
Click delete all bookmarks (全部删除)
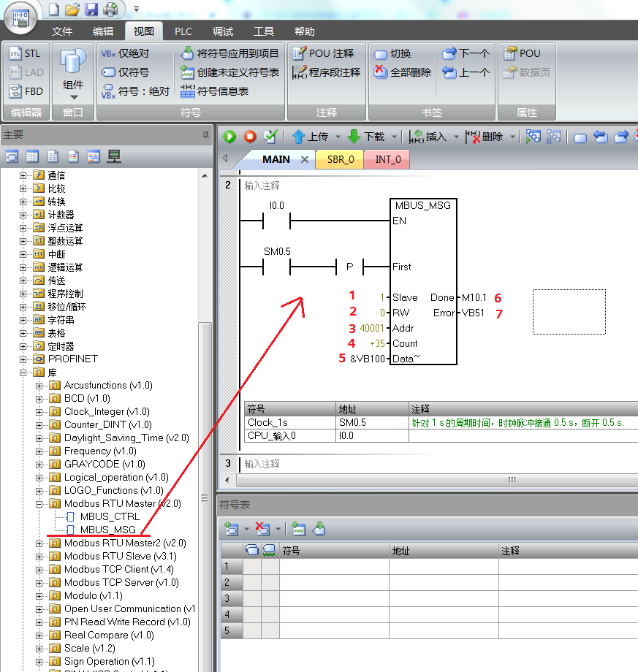(403, 72)
